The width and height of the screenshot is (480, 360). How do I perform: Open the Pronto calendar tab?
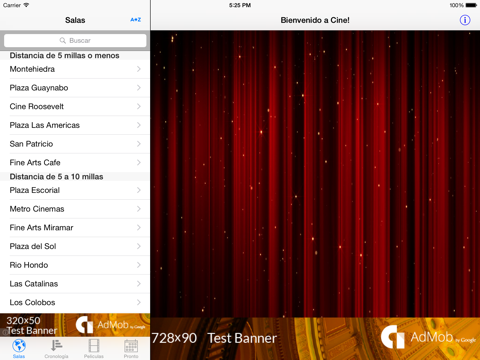click(131, 349)
